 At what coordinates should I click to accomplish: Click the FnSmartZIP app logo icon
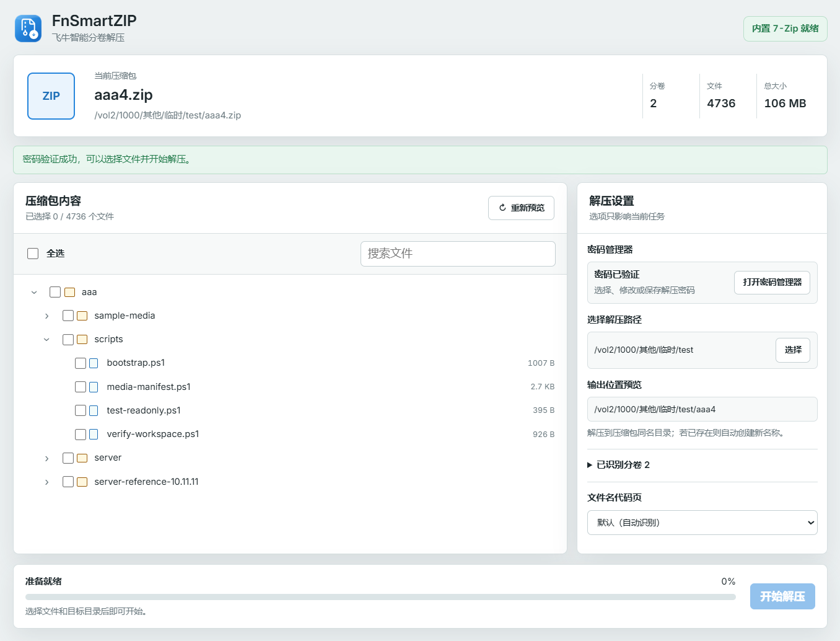(28, 29)
